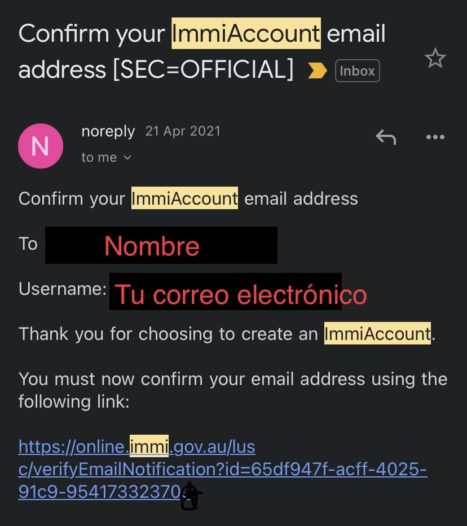Click the Inbox label chip

[x=357, y=71]
